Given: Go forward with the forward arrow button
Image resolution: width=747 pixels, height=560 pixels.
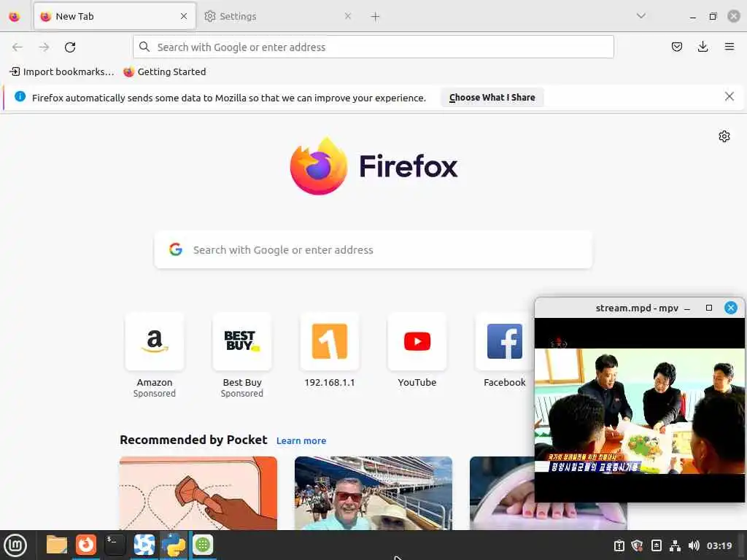Looking at the screenshot, I should [44, 47].
